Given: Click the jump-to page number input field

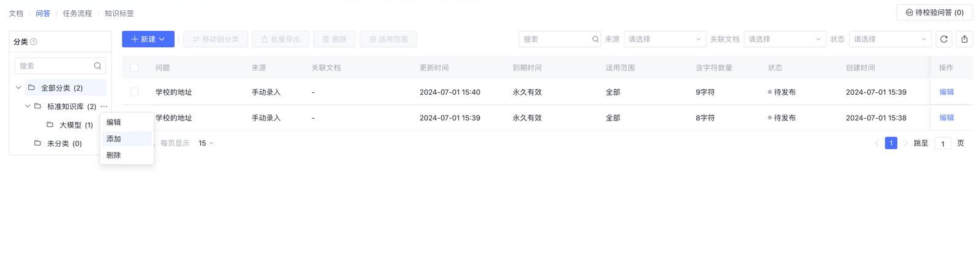Looking at the screenshot, I should coord(943,144).
